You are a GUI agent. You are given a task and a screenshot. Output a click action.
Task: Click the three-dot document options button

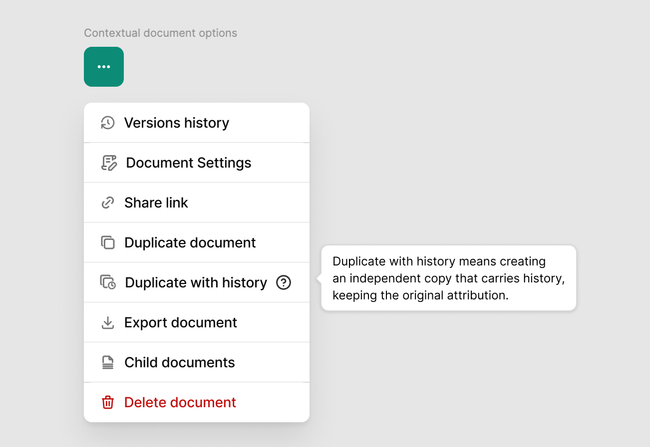104,67
